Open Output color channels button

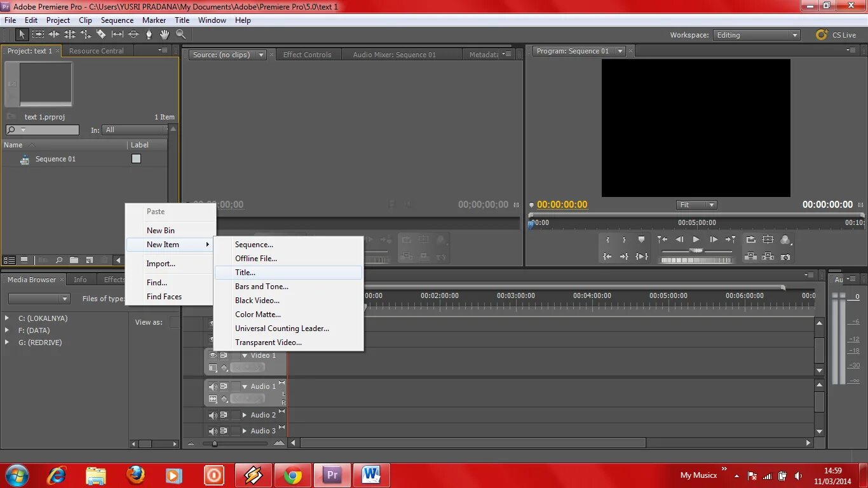(785, 240)
